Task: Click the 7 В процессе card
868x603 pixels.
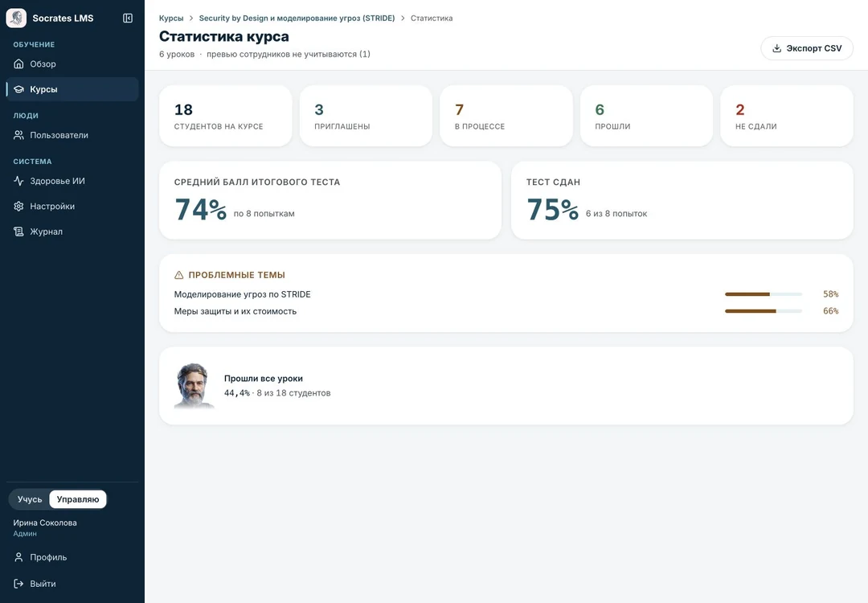Action: pos(506,116)
